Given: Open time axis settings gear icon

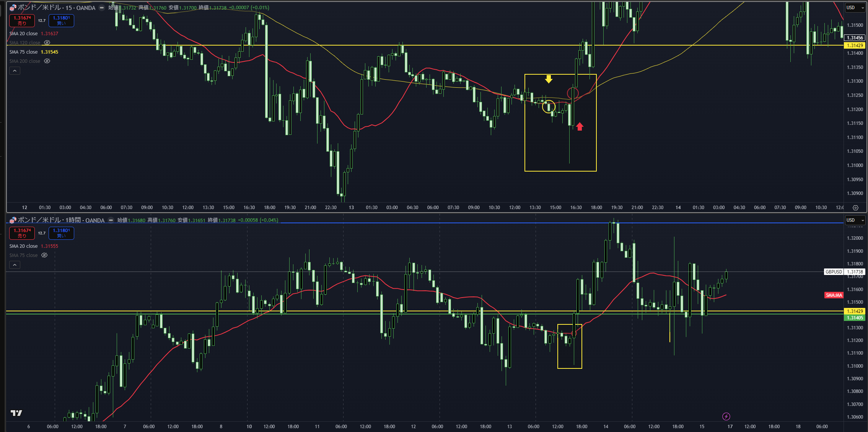Looking at the screenshot, I should [x=856, y=208].
